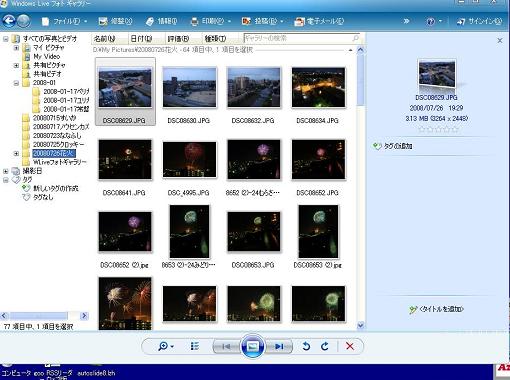Sort photos by 評価 (Rating)
Image resolution: width=510 pixels, height=380 pixels.
[x=183, y=39]
